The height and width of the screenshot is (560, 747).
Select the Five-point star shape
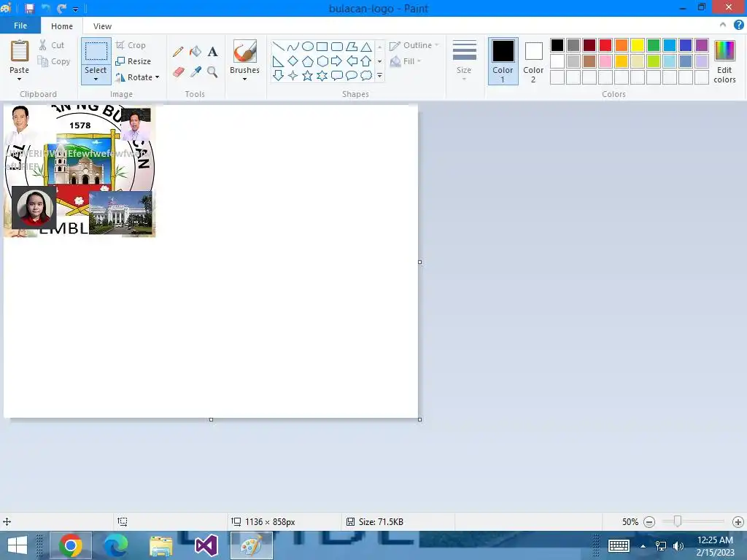click(308, 75)
